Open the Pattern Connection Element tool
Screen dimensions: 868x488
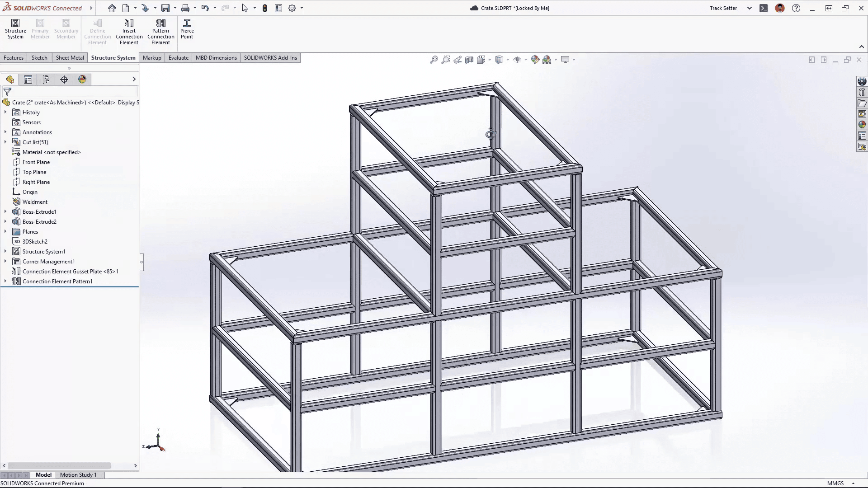[160, 32]
